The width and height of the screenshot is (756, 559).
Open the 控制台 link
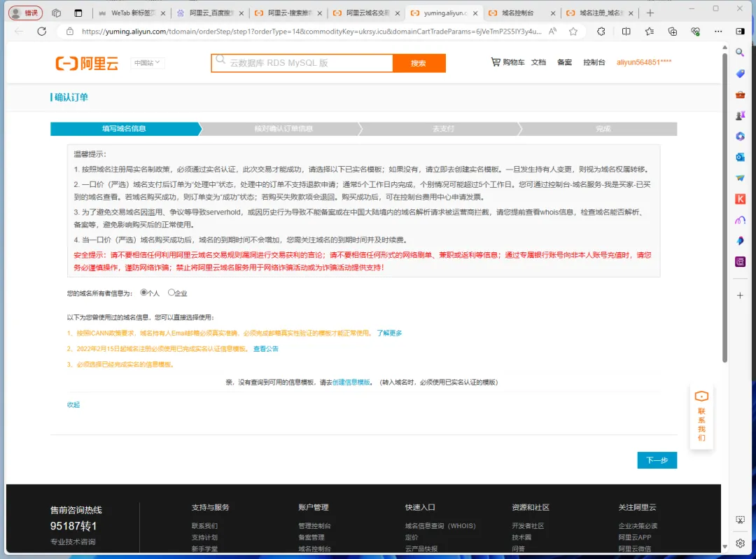coord(594,62)
